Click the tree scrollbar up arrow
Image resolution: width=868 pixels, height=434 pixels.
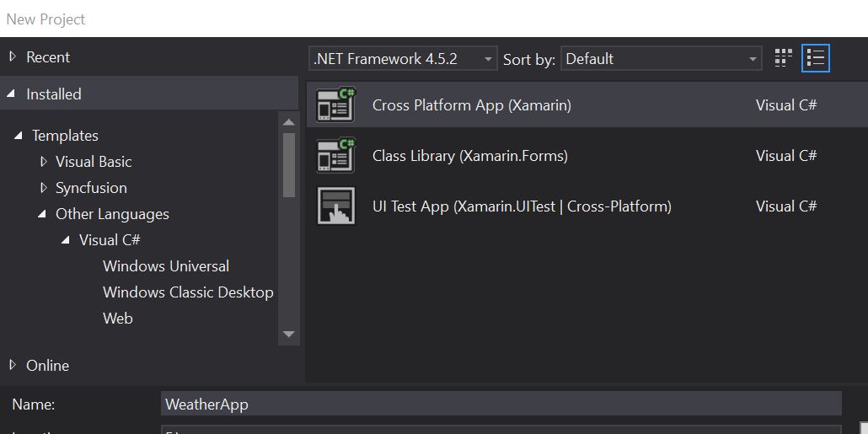pos(288,122)
